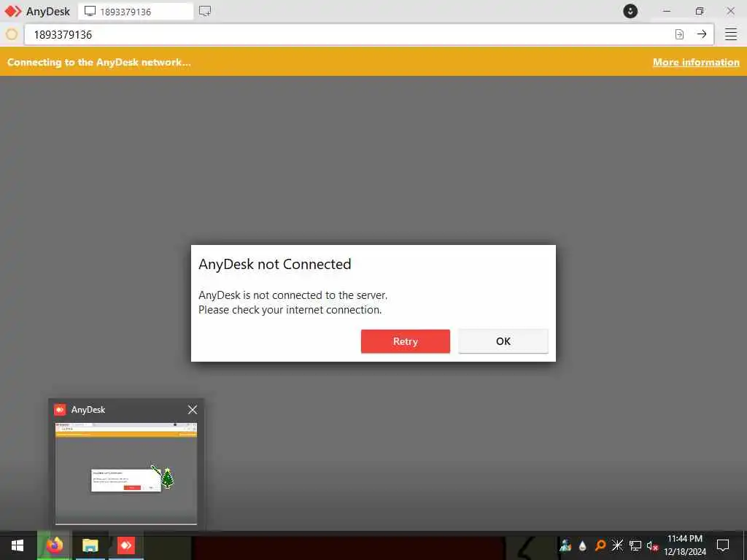This screenshot has height=560, width=747.
Task: Open the Windows Start menu
Action: click(x=18, y=545)
